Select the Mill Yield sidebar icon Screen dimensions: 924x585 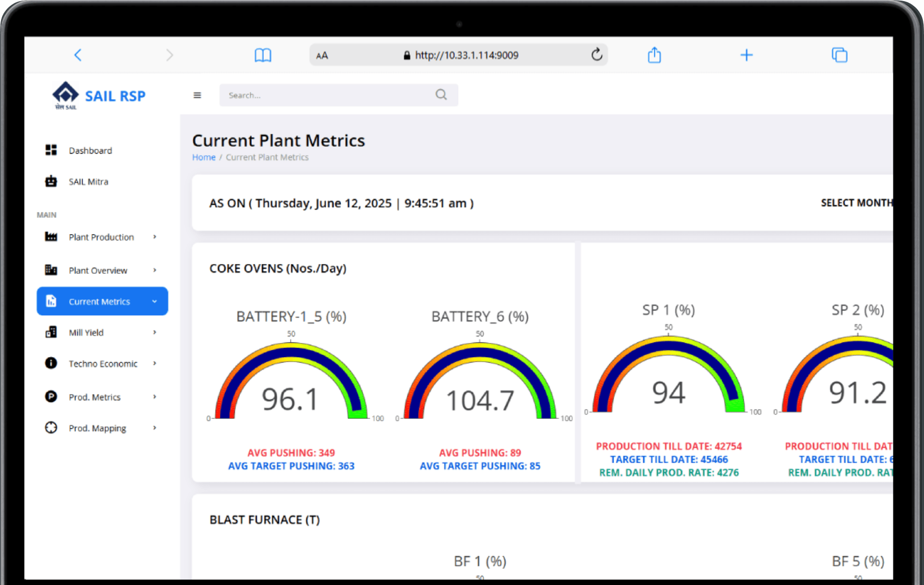pos(50,332)
